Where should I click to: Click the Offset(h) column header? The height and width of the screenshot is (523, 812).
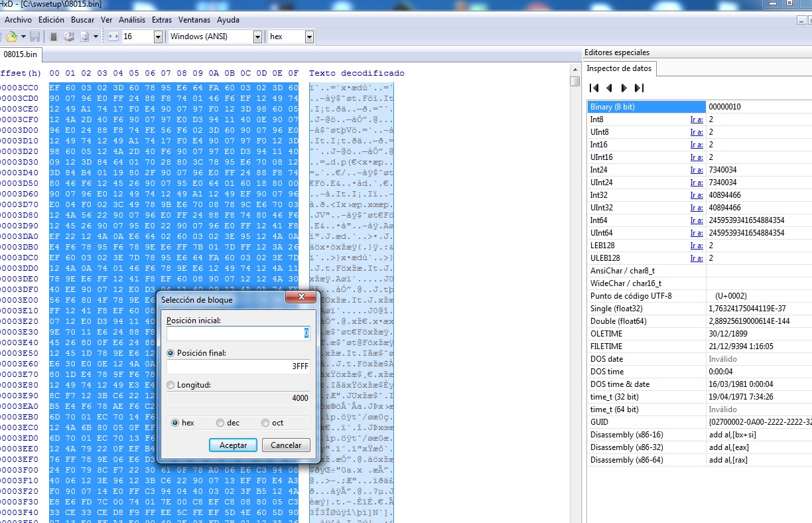click(x=21, y=73)
